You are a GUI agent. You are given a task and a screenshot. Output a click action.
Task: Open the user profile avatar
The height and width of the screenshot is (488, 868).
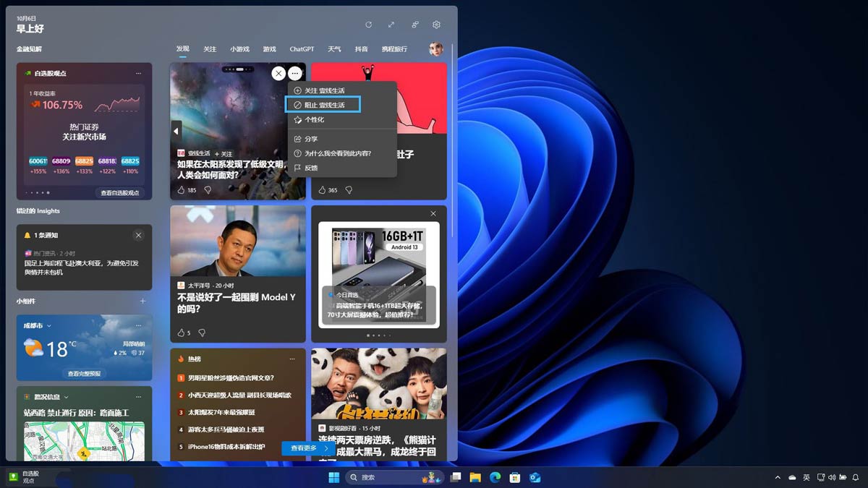click(435, 49)
